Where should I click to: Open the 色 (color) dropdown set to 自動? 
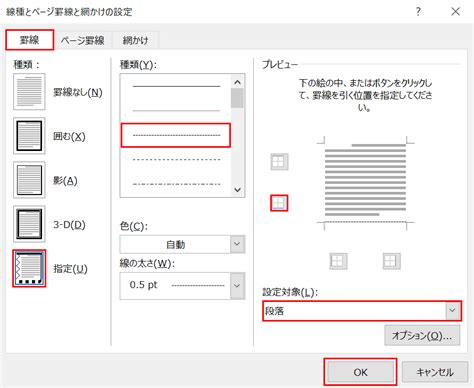(182, 244)
